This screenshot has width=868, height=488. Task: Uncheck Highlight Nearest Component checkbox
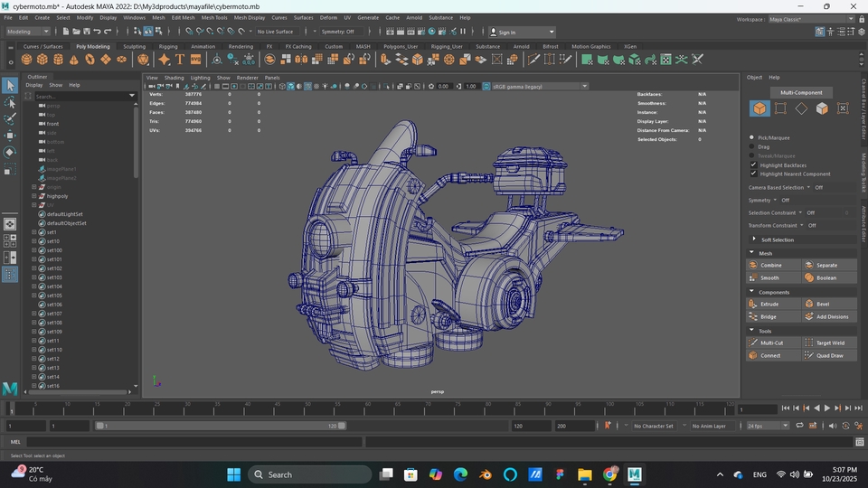pyautogui.click(x=753, y=174)
